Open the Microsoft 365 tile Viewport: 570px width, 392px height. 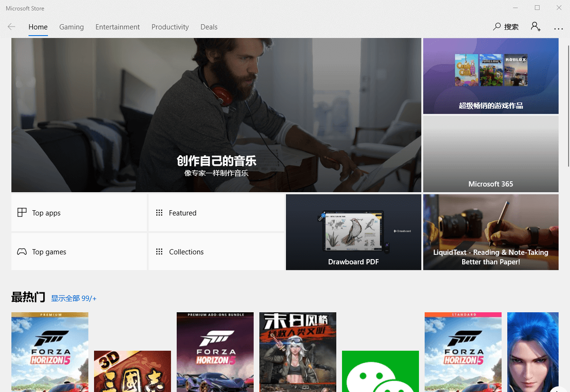click(491, 154)
